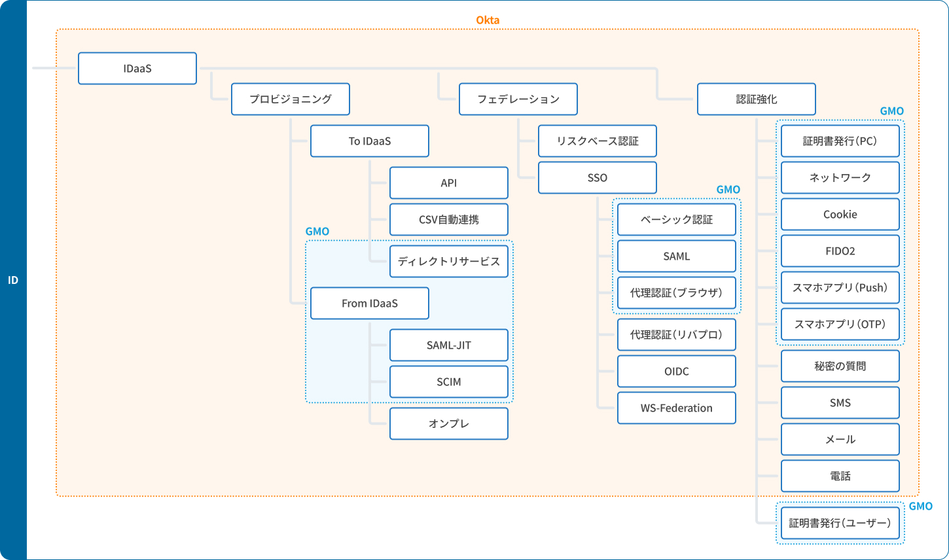Select the "スマホアプリ(Push)" box
Viewport: 949px width, 560px height.
click(x=840, y=288)
